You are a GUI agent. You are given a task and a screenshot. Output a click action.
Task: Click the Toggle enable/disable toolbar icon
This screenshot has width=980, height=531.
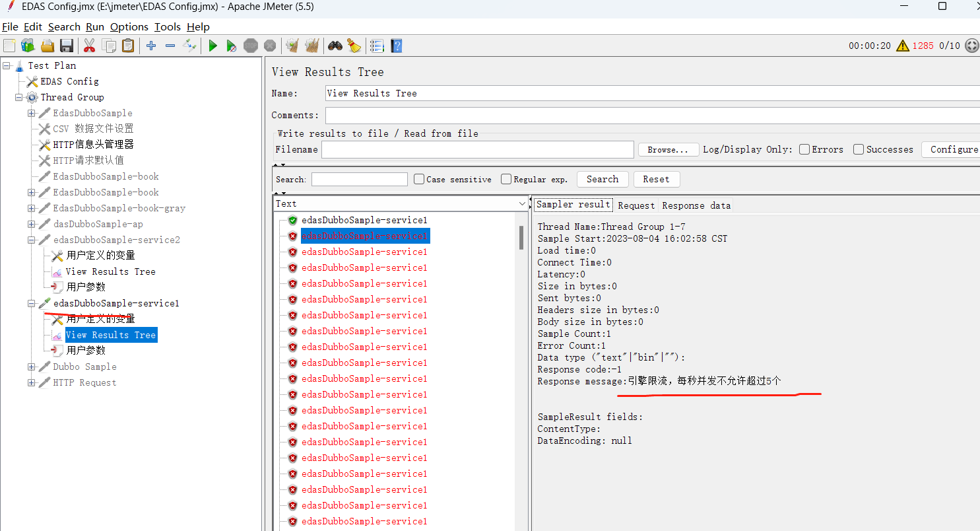point(189,46)
